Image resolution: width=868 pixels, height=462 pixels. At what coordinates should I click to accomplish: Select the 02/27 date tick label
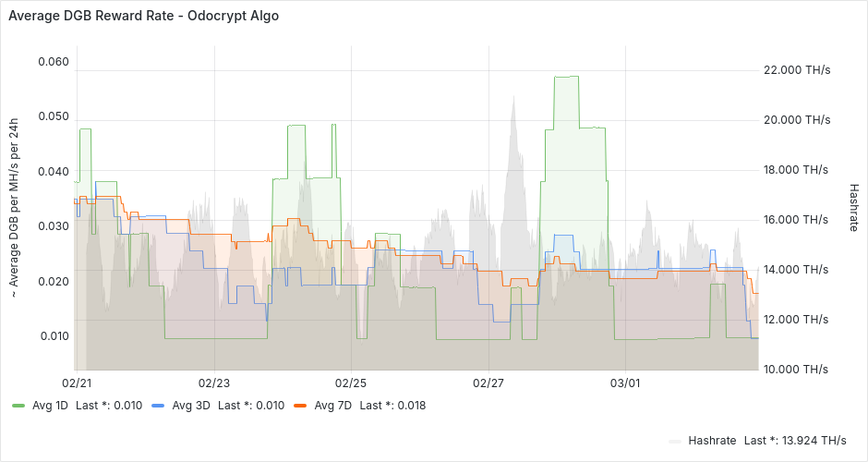click(488, 383)
